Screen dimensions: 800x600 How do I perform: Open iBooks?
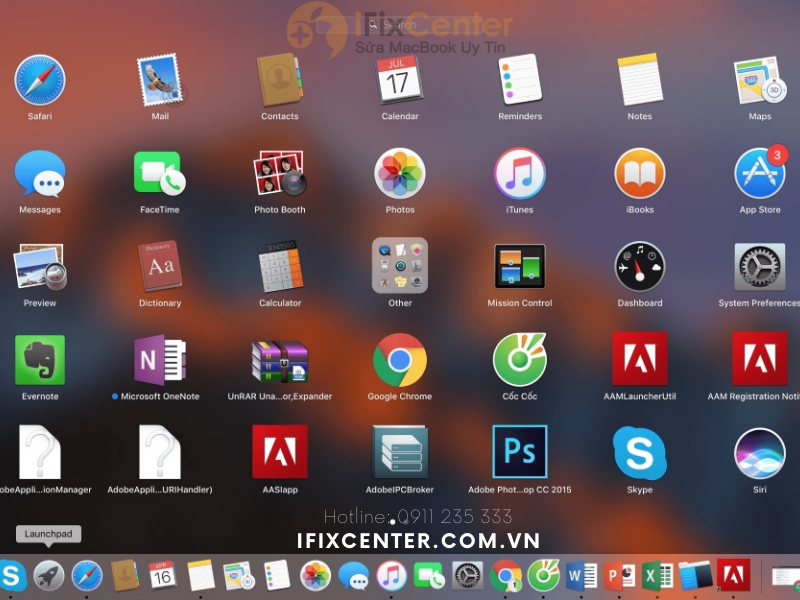pos(640,173)
